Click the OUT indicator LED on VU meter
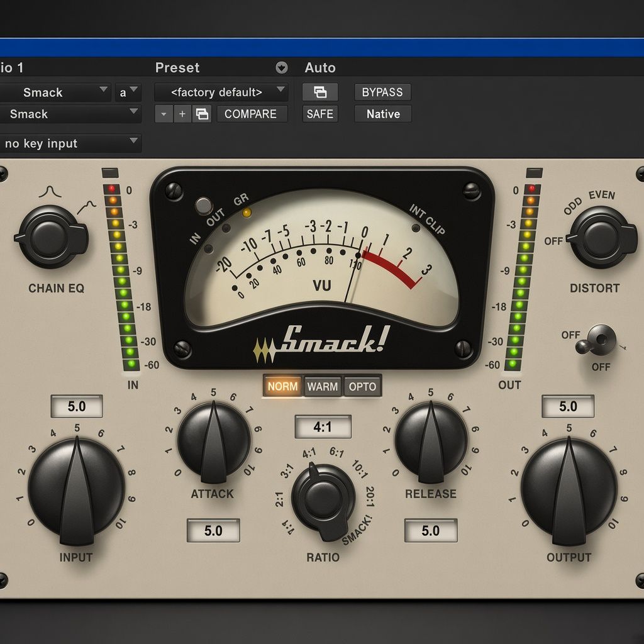The width and height of the screenshot is (644, 644). point(226,228)
